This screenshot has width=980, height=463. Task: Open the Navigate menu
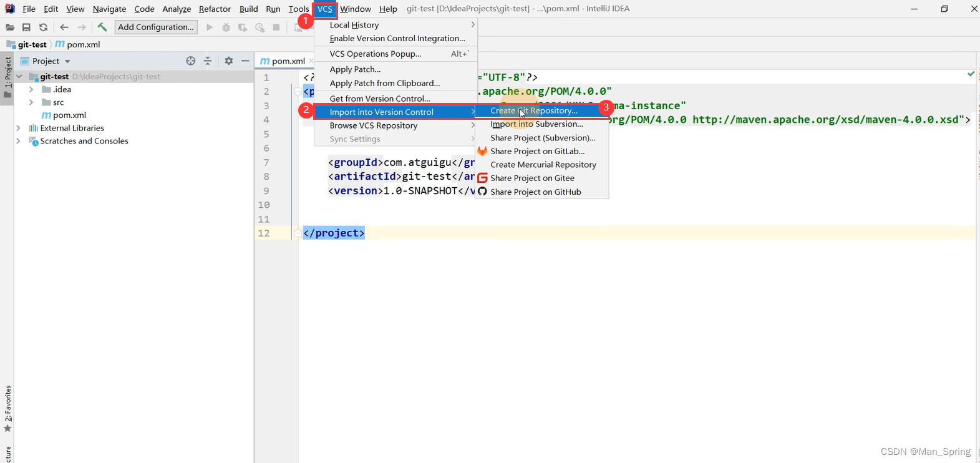109,9
